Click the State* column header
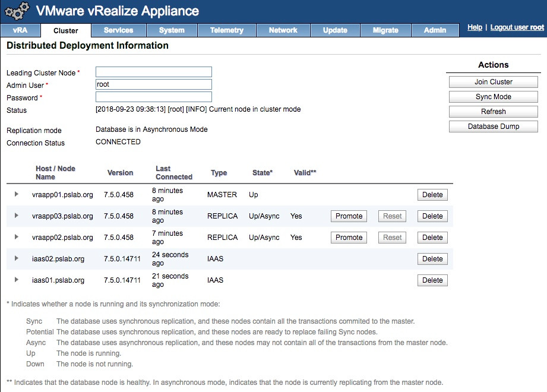 [x=263, y=173]
